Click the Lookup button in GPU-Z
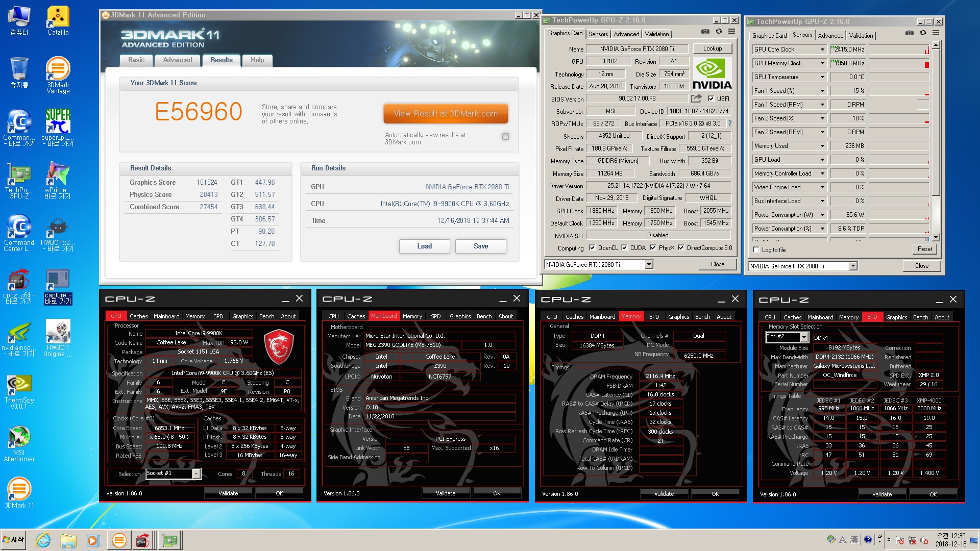 pos(713,49)
